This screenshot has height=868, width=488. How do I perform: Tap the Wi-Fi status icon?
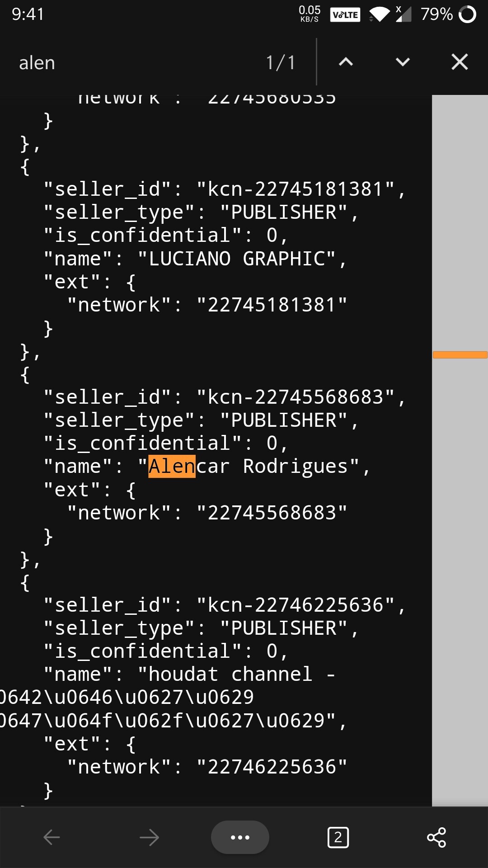pyautogui.click(x=379, y=14)
